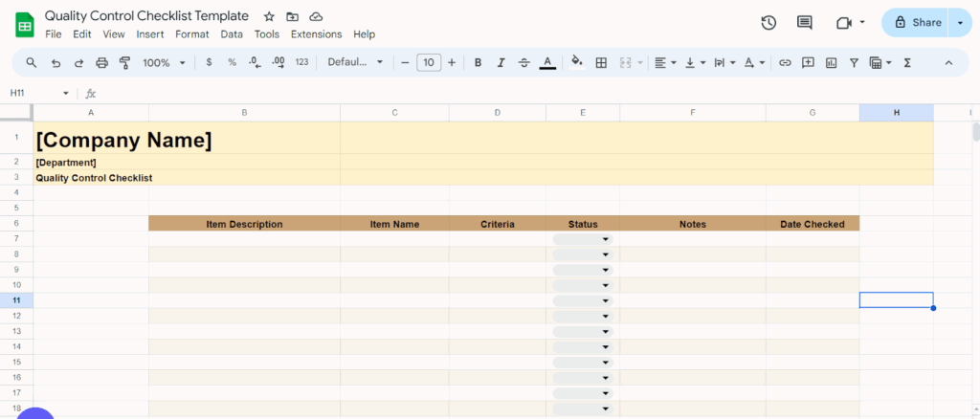980x419 pixels.
Task: Toggle strikethrough formatting
Action: [524, 62]
